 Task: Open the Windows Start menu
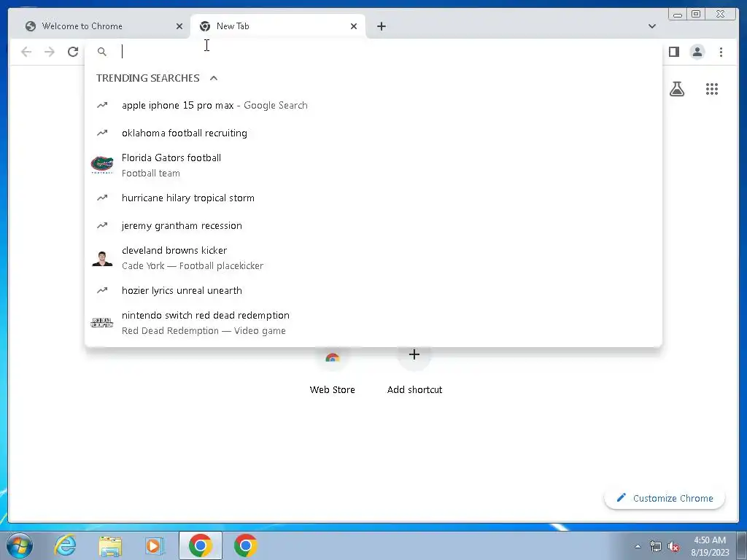click(20, 545)
